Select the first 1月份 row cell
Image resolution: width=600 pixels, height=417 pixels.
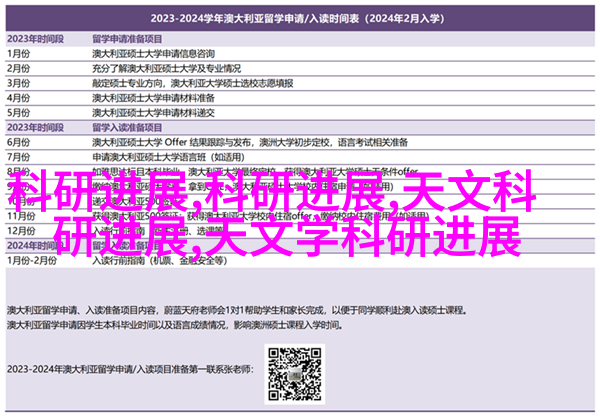pos(24,52)
